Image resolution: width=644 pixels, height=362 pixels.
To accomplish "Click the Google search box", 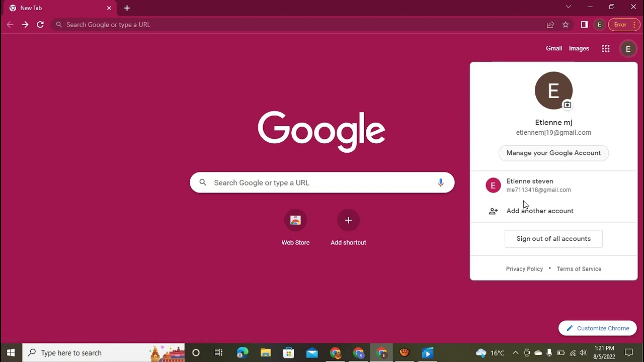I will 322,183.
